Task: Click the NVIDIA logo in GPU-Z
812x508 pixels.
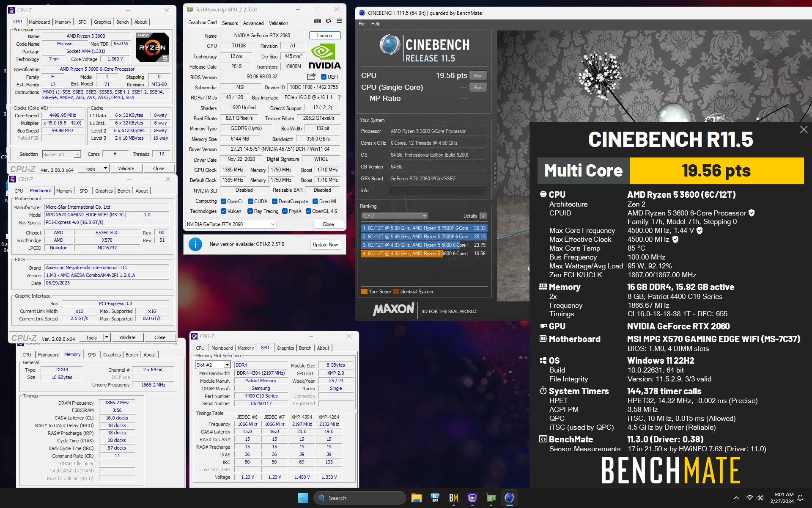Action: click(x=324, y=56)
